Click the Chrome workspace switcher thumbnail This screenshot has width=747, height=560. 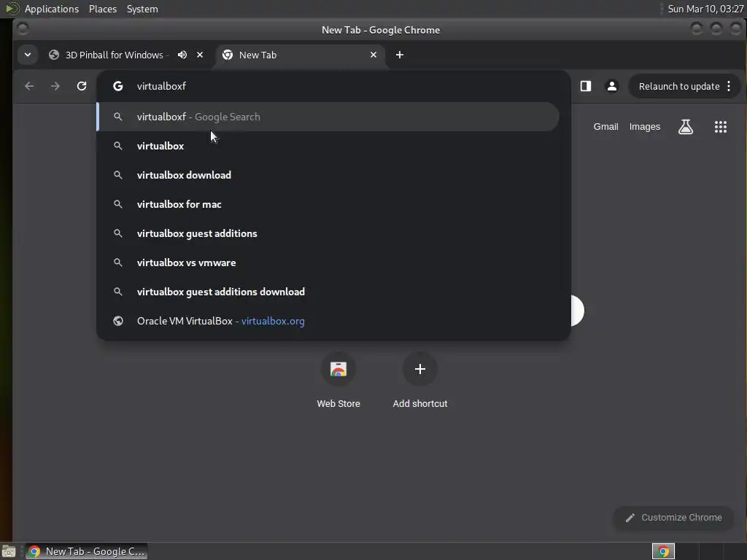(663, 551)
